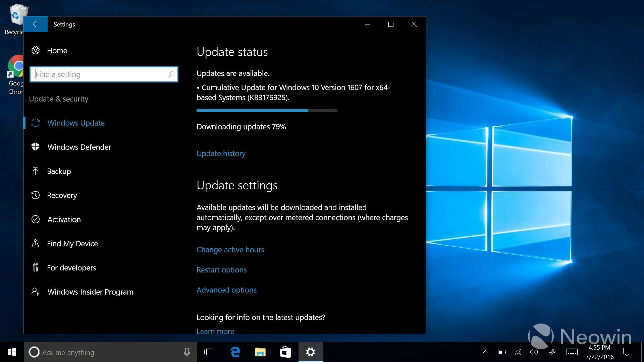Select For developers in the sidebar
The width and height of the screenshot is (644, 362).
click(x=71, y=268)
